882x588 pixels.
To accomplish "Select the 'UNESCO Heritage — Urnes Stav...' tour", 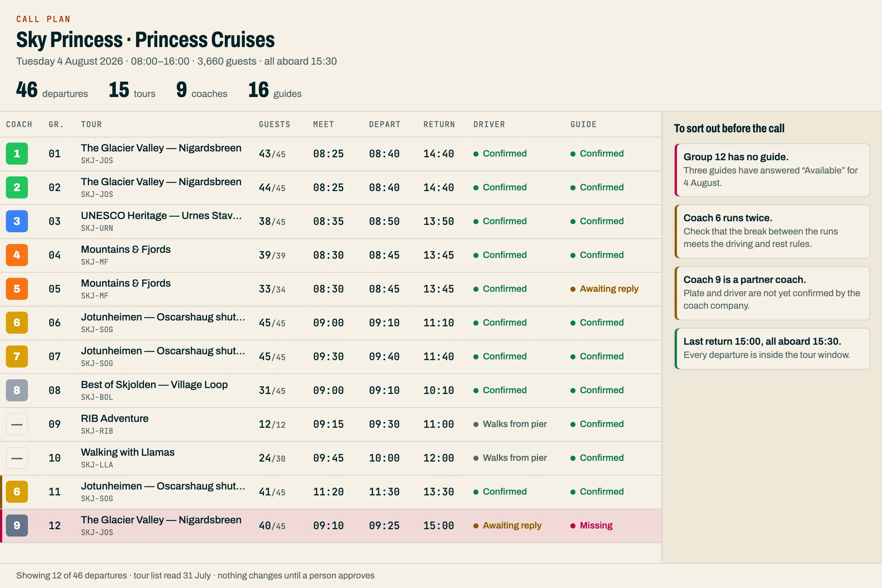I will pyautogui.click(x=161, y=216).
